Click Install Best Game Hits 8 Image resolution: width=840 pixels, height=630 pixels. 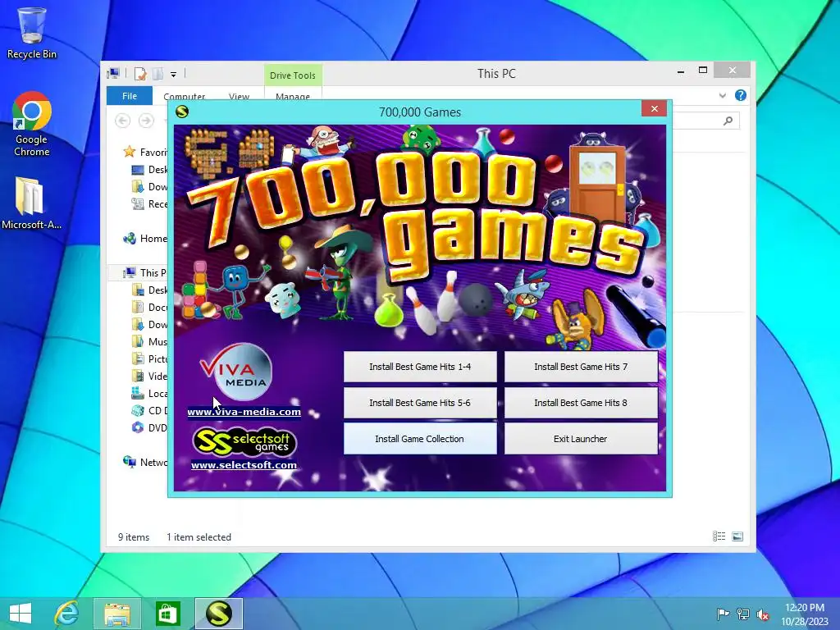pyautogui.click(x=581, y=403)
